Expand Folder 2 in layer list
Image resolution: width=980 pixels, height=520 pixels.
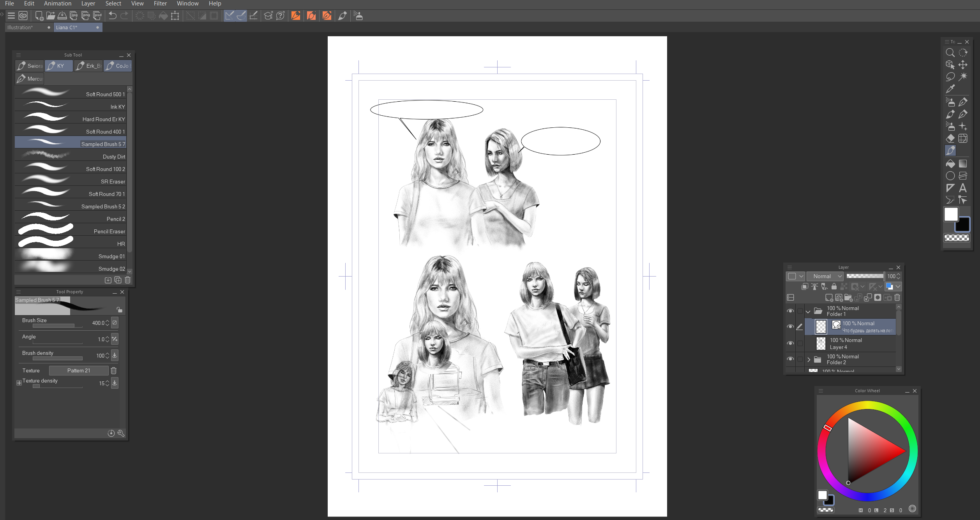coord(809,360)
